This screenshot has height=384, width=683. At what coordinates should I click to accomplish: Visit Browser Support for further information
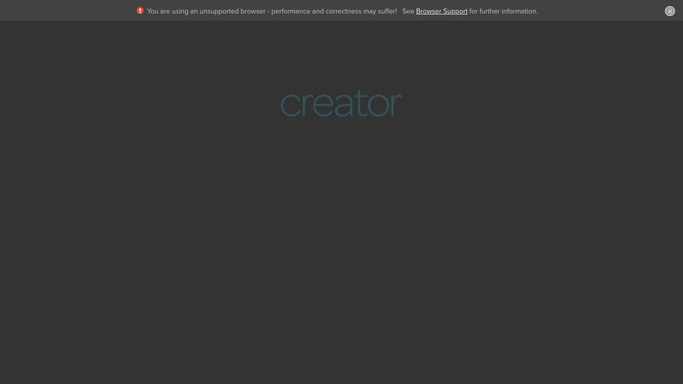441,11
